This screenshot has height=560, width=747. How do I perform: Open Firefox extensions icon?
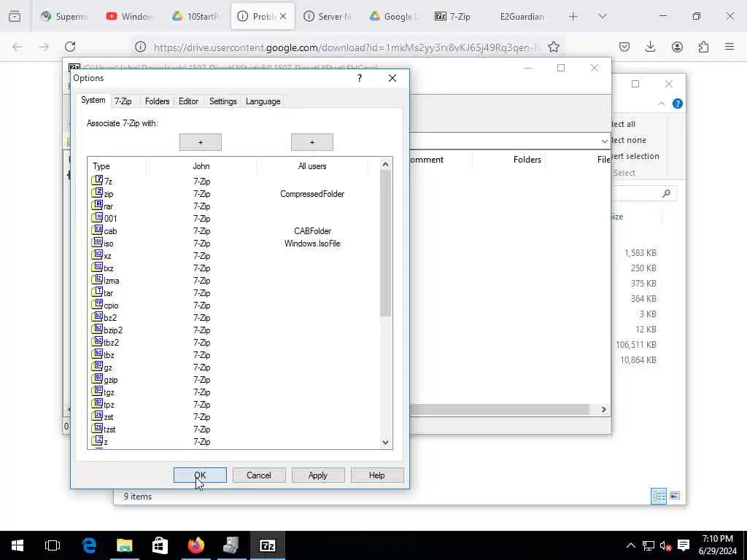[703, 47]
